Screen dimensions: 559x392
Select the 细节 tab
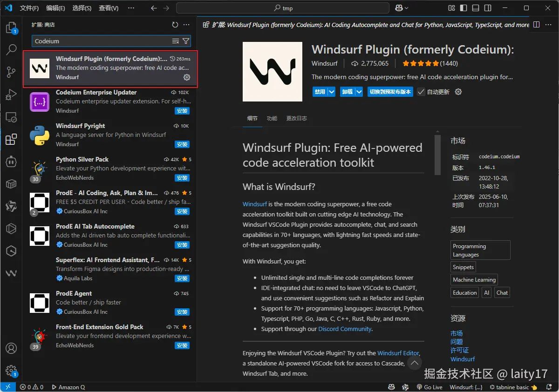pyautogui.click(x=252, y=118)
